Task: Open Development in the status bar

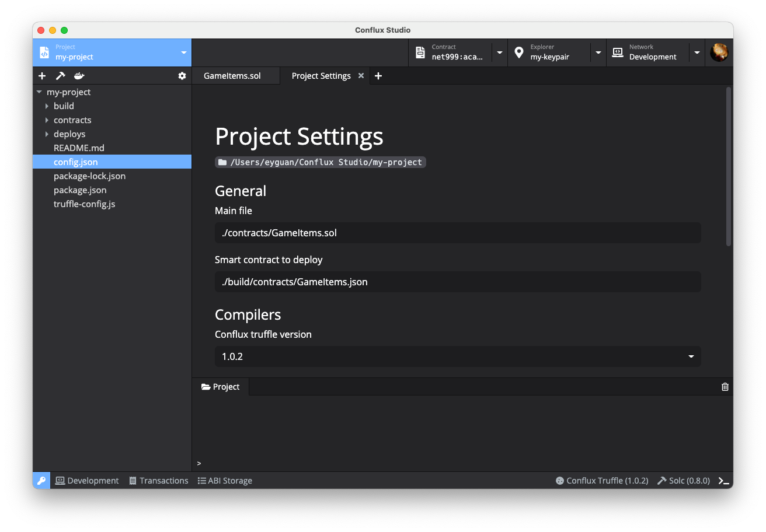Action: [87, 481]
